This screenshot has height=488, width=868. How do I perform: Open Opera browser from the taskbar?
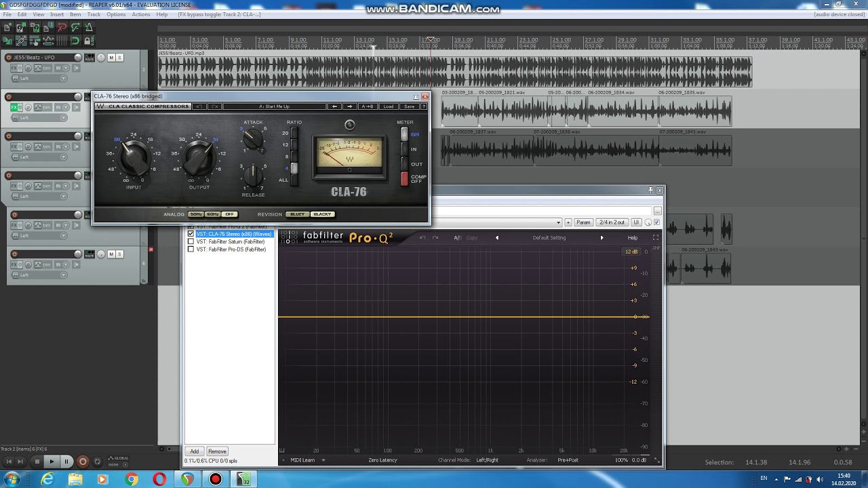pos(159,480)
